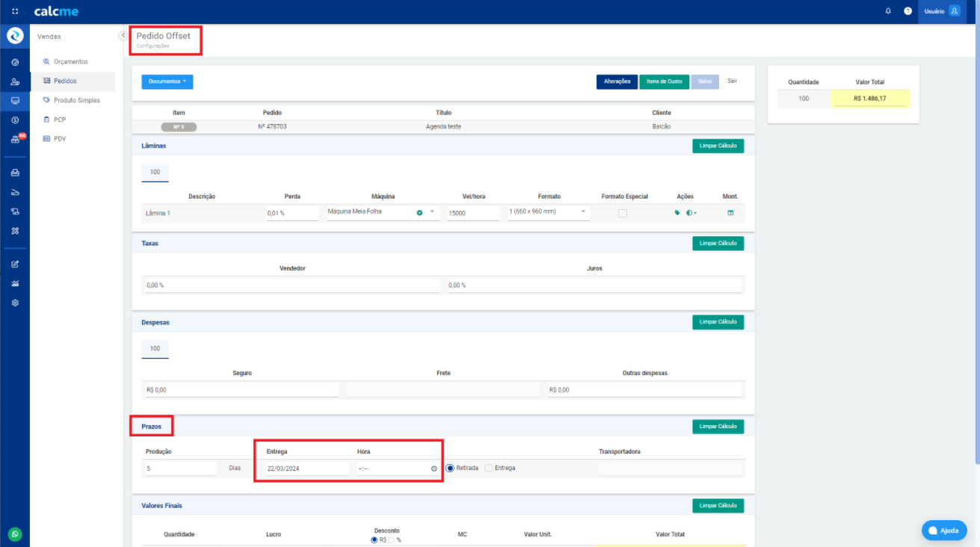Viewport: 980px width, 547px height.
Task: Select the Entrega radio option
Action: point(489,468)
